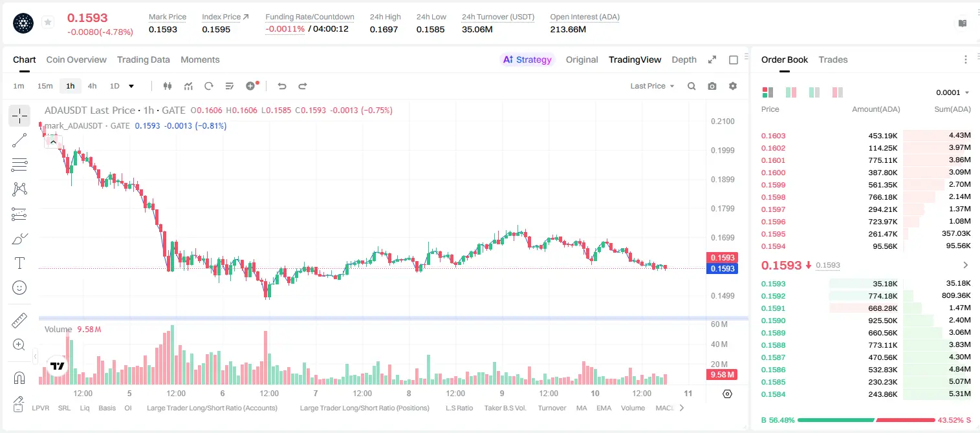Add ADA to favorites with star
This screenshot has width=980, height=433.
48,23
